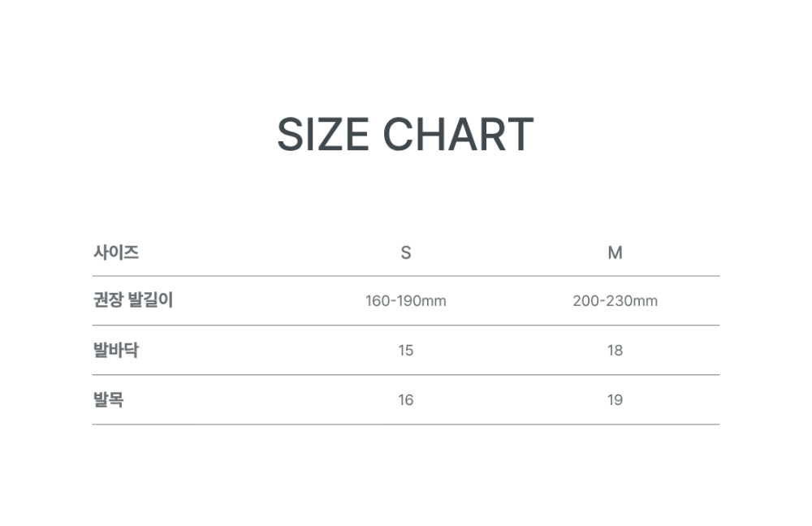Select the 사이즈 row header
The height and width of the screenshot is (526, 812).
pyautogui.click(x=116, y=252)
